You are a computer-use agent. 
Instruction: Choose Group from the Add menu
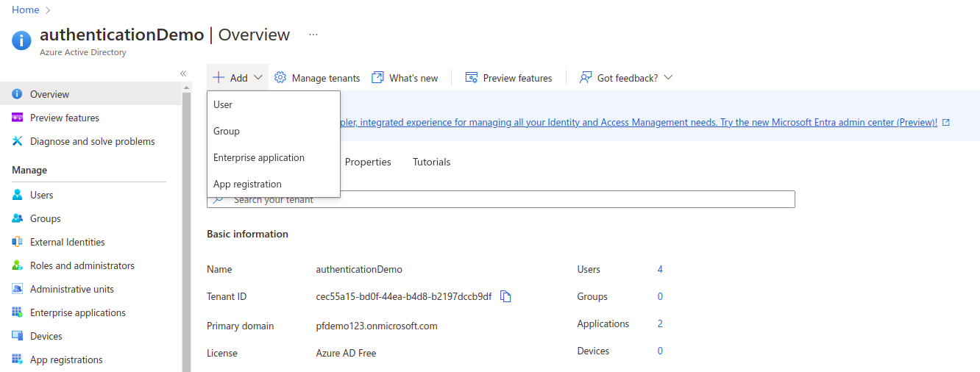(274, 131)
